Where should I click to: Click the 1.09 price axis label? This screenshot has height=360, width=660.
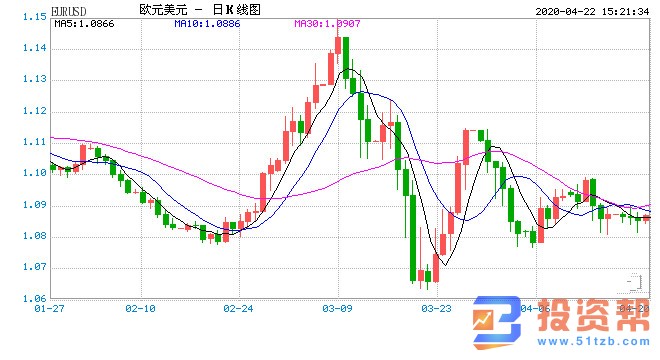pos(35,205)
